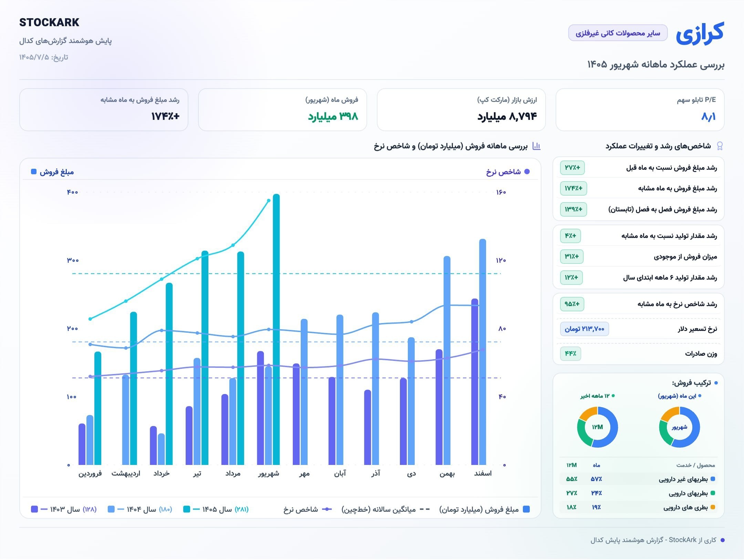The width and height of the screenshot is (744, 560).
Task: Click the فروردین label on the chart x-axis
Action: coord(90,474)
